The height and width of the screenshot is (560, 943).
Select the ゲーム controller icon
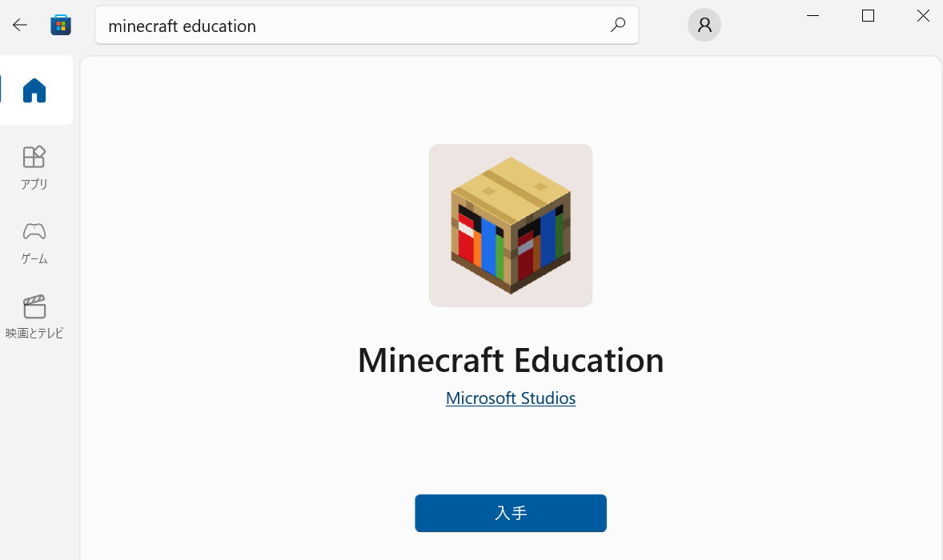click(34, 231)
